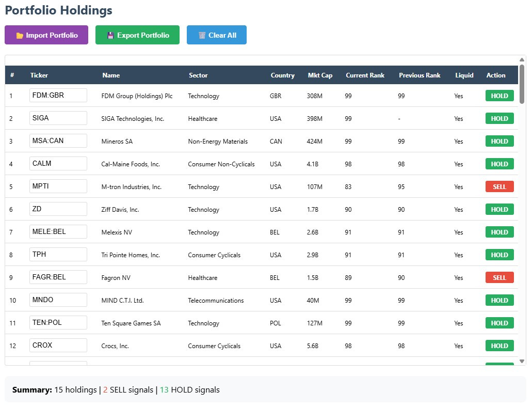
Task: Click the name Ziff Davis, Inc.
Action: pos(120,210)
